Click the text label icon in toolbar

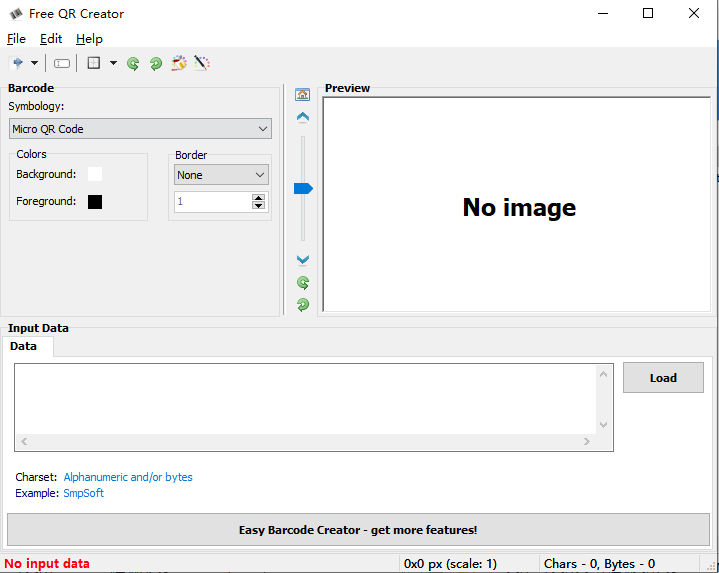[x=62, y=63]
